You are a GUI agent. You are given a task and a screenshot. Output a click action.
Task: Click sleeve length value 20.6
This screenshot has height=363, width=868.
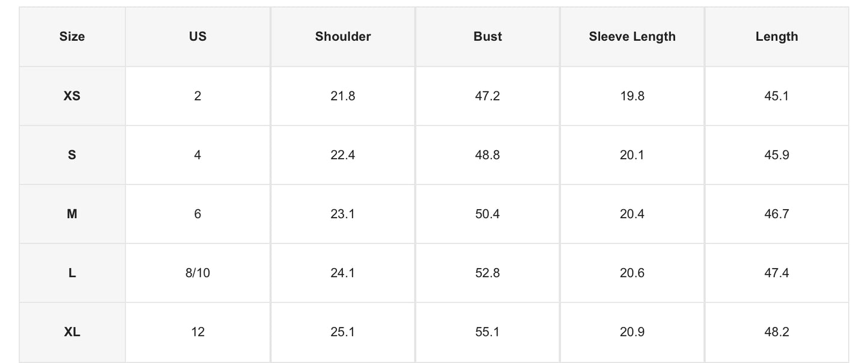click(x=632, y=273)
